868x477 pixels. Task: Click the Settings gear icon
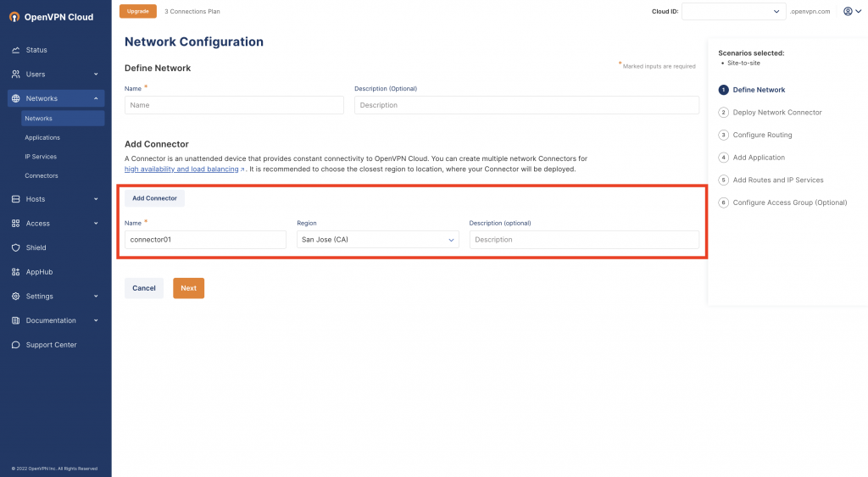click(x=15, y=297)
